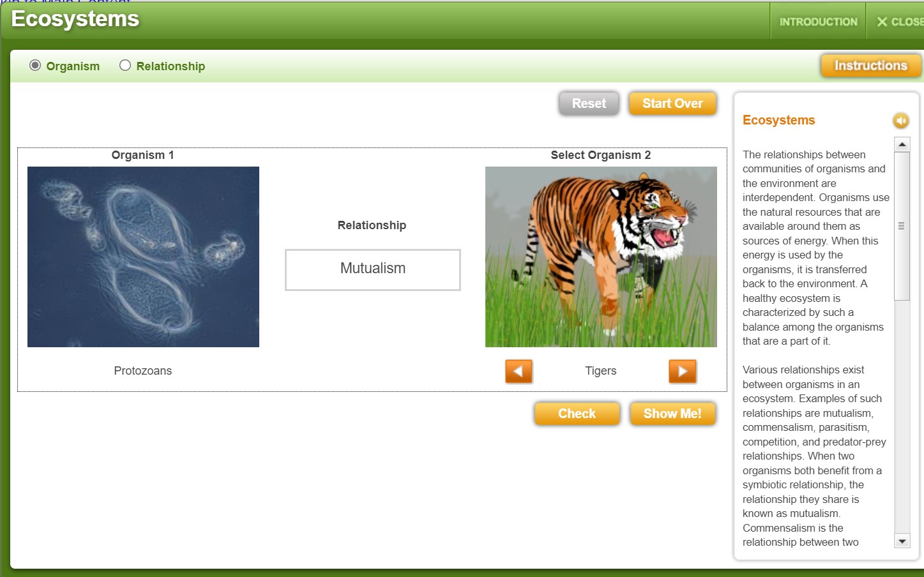Show previous organism with left arrow

pyautogui.click(x=519, y=371)
